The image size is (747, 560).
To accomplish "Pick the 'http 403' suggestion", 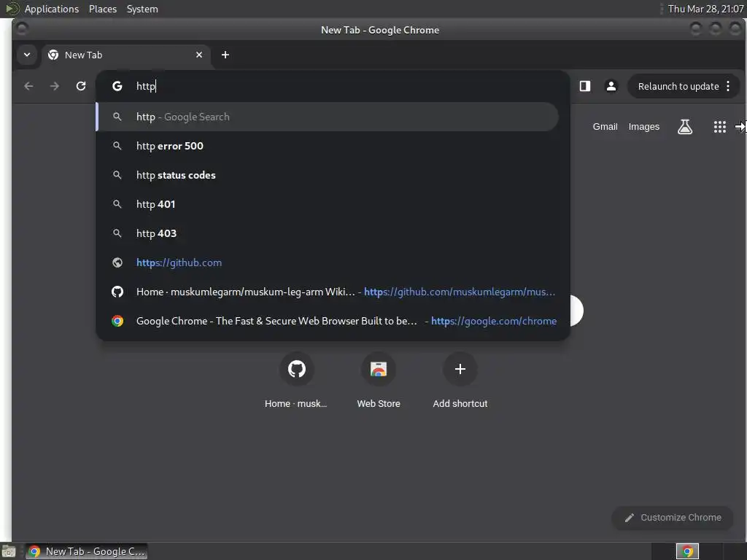I will coord(328,233).
